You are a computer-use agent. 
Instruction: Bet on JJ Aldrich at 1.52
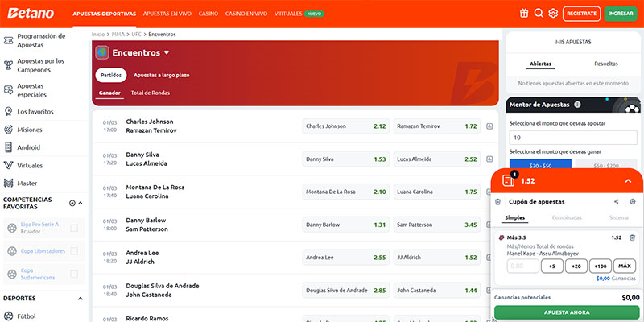coord(437,258)
